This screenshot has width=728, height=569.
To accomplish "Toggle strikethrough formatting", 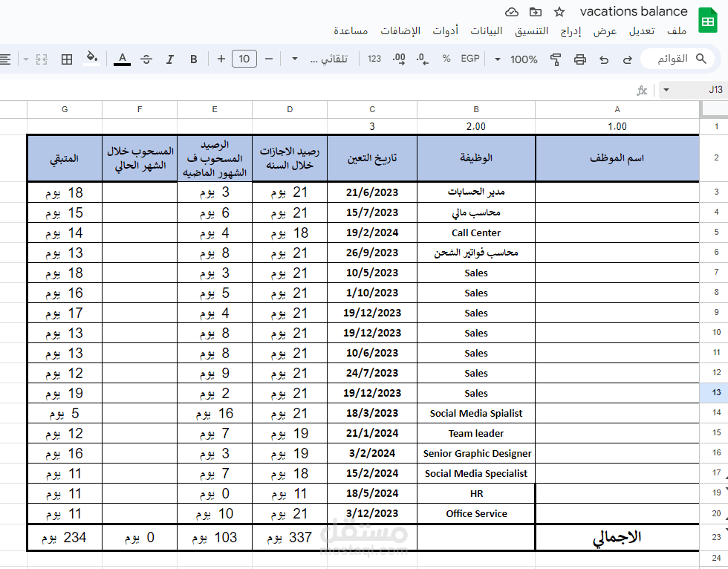I will pyautogui.click(x=146, y=59).
